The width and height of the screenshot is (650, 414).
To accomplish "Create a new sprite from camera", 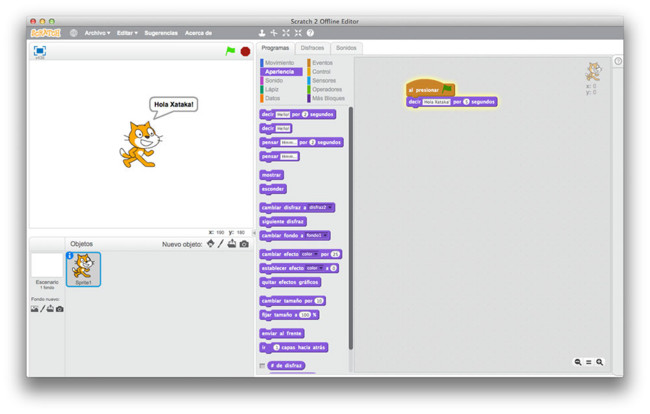I will 244,244.
